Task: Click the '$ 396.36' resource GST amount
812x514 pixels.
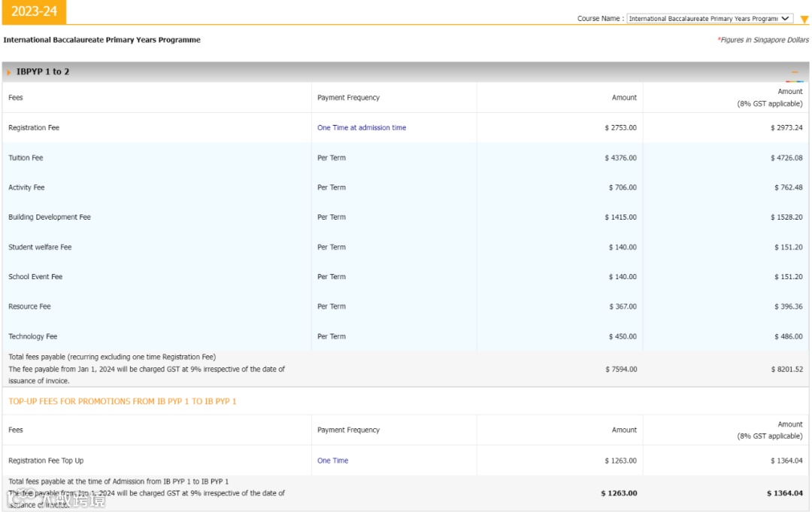Action: (x=789, y=306)
